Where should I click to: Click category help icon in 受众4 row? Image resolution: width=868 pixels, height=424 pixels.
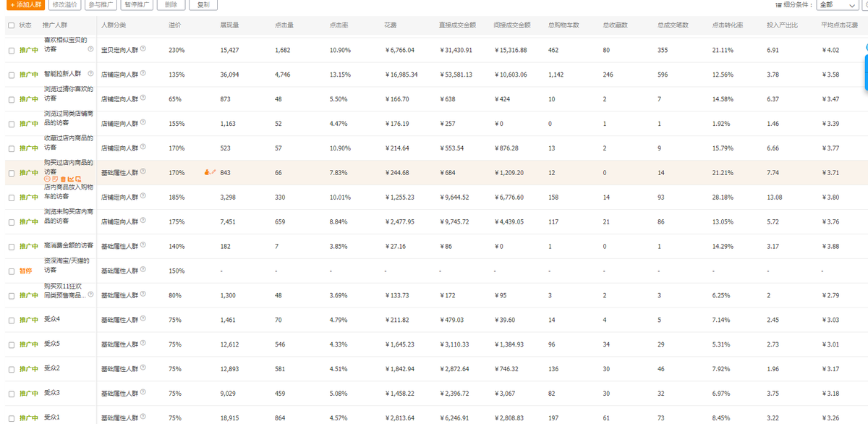click(x=142, y=318)
